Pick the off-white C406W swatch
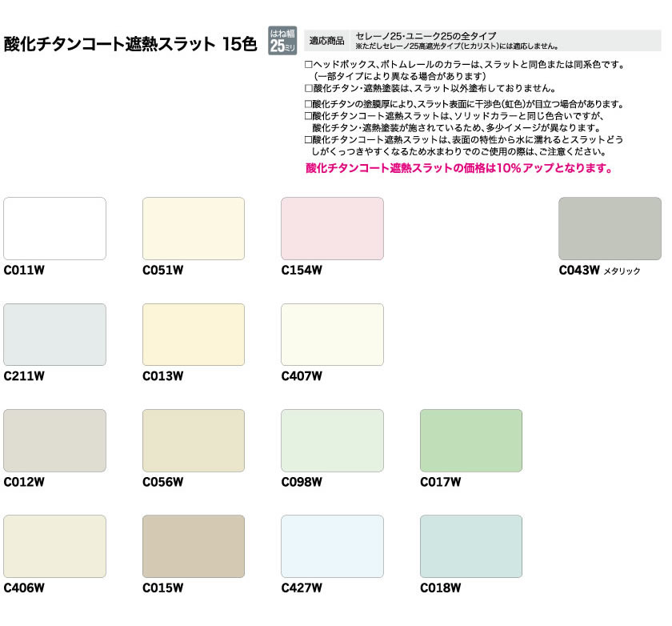This screenshot has height=626, width=672. click(54, 547)
